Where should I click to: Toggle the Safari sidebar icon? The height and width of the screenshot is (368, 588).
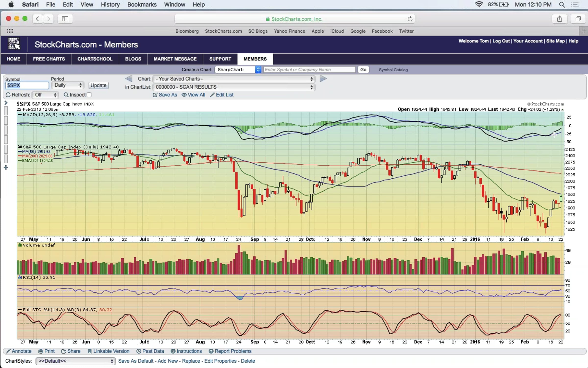(x=65, y=19)
